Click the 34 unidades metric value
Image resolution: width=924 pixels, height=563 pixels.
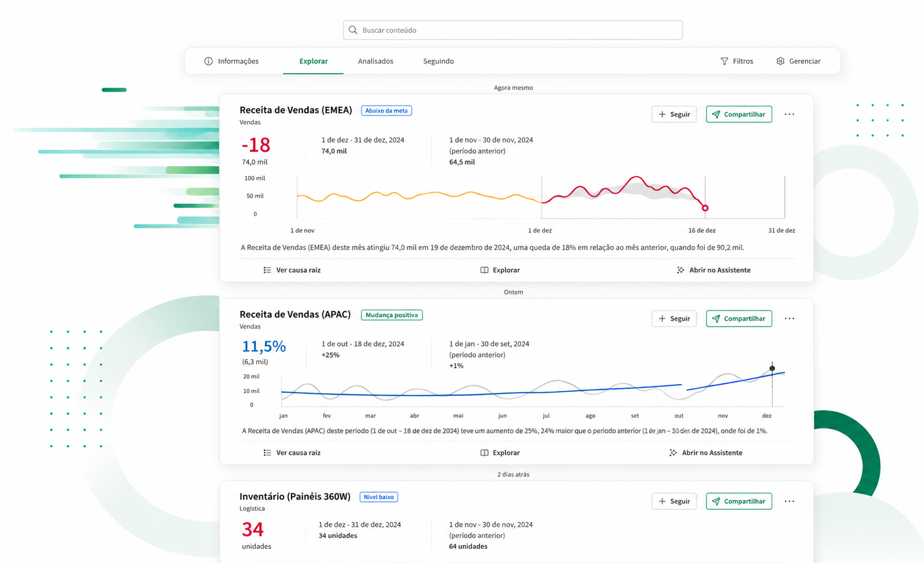[253, 529]
